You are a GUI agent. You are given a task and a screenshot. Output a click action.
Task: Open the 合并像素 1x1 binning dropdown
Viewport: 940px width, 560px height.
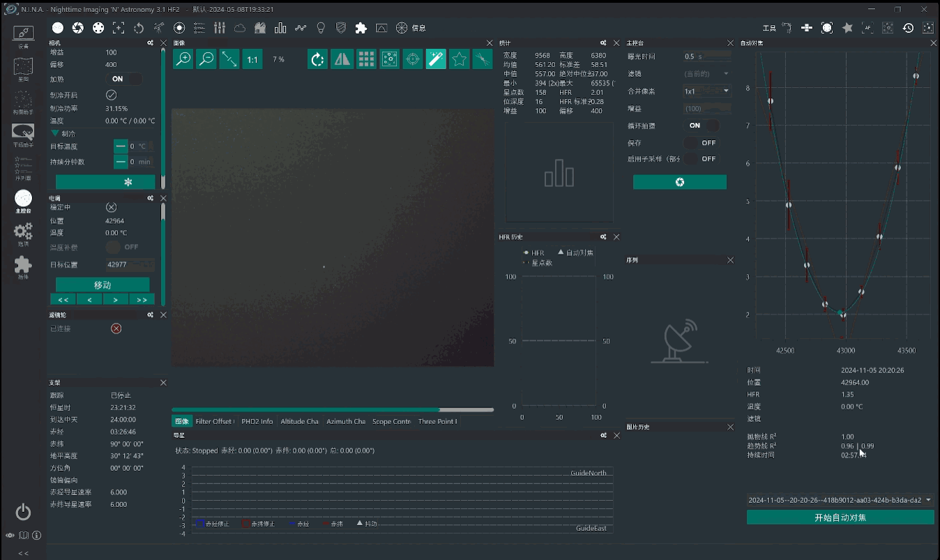tap(706, 91)
